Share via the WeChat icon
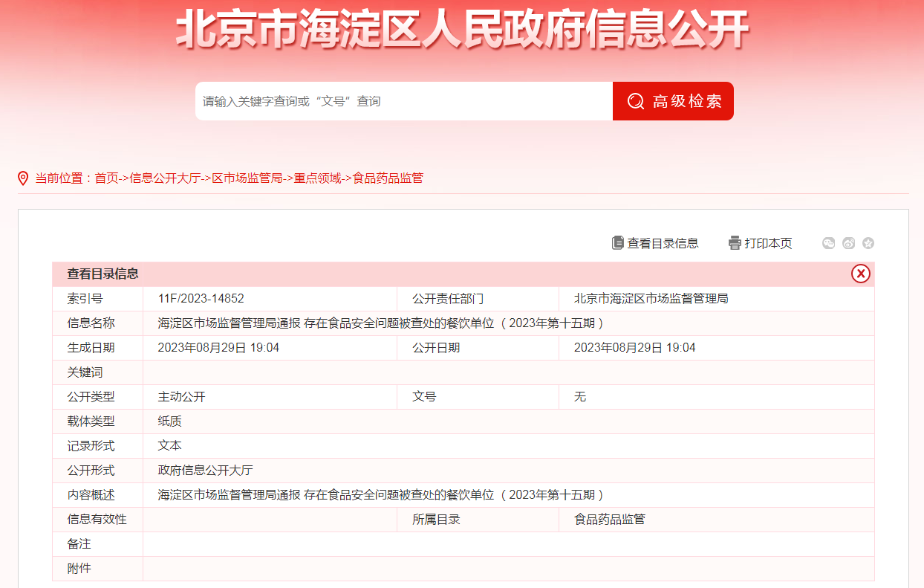 point(829,243)
